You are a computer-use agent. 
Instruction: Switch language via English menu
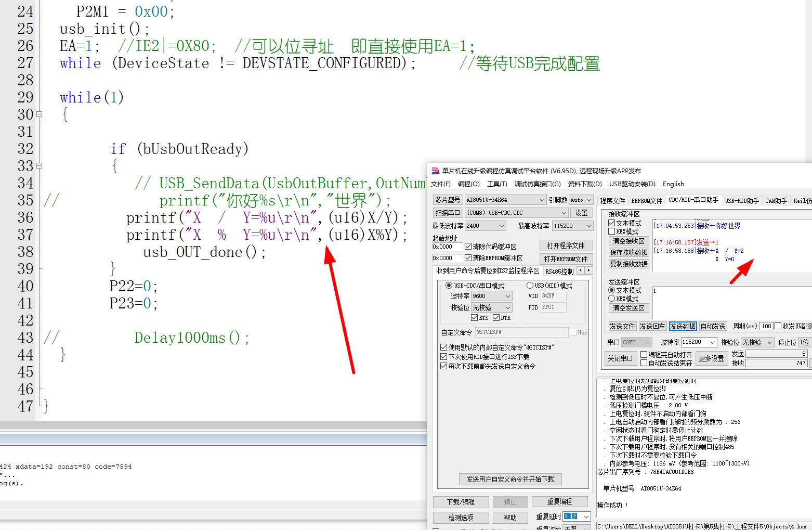click(x=673, y=184)
